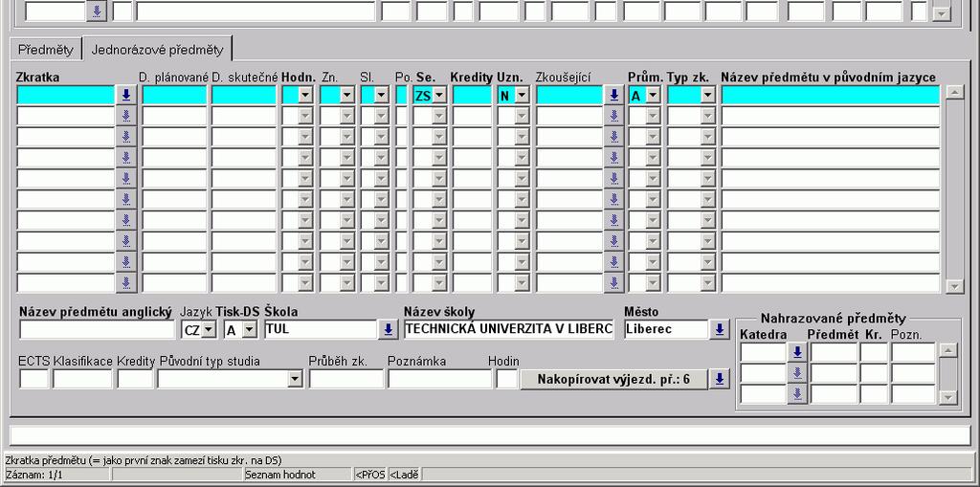Click the Kredity column header in table
The image size is (980, 487).
471,77
